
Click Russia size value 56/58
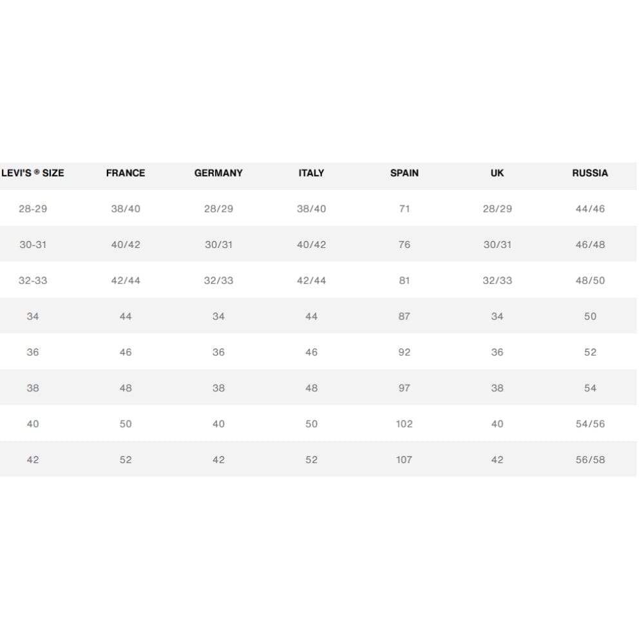590,460
